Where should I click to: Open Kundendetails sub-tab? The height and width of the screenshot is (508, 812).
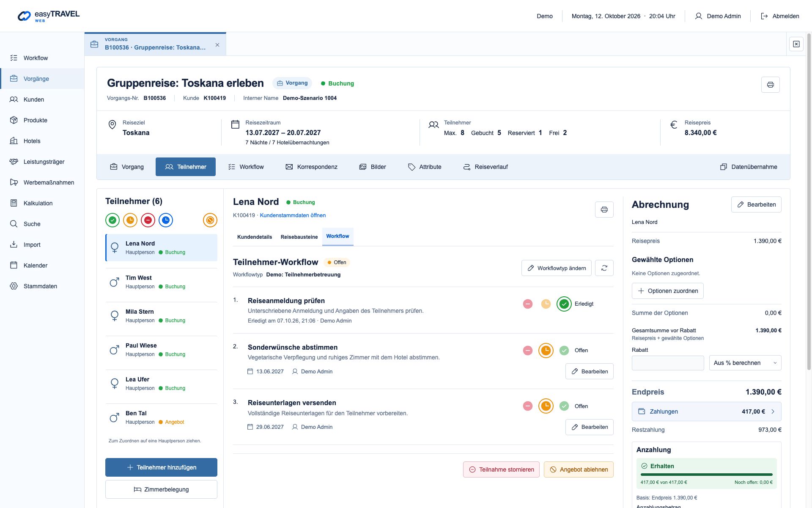[255, 237]
